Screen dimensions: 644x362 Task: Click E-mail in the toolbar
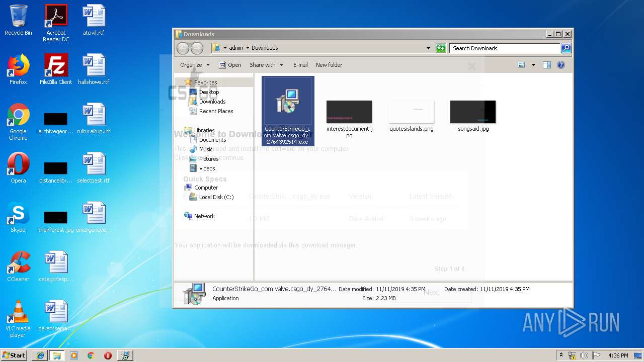coord(300,65)
